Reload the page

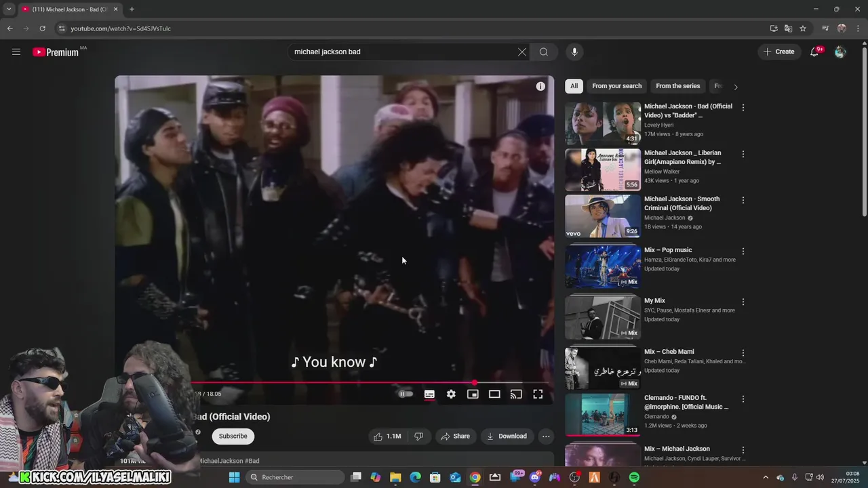tap(42, 28)
